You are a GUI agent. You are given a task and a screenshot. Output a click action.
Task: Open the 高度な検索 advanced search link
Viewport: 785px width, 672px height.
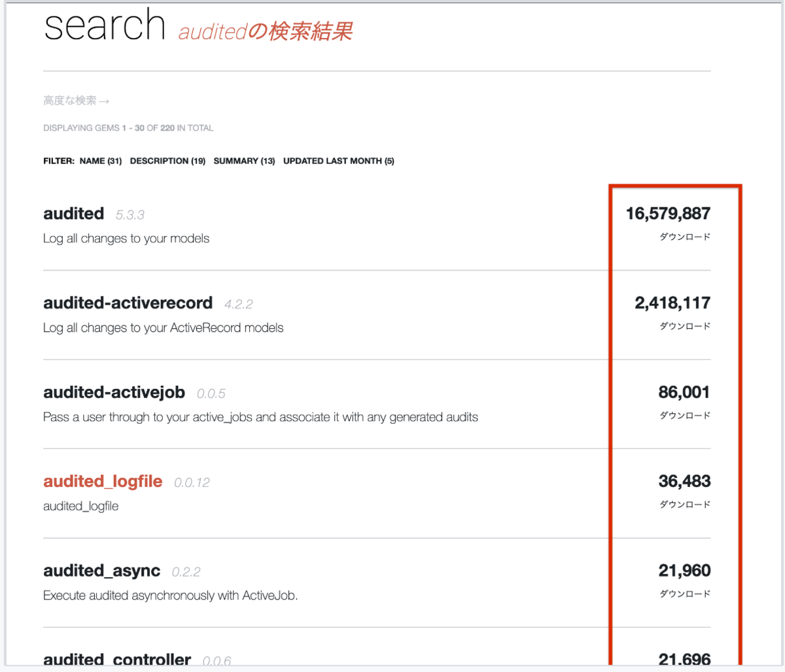[76, 101]
